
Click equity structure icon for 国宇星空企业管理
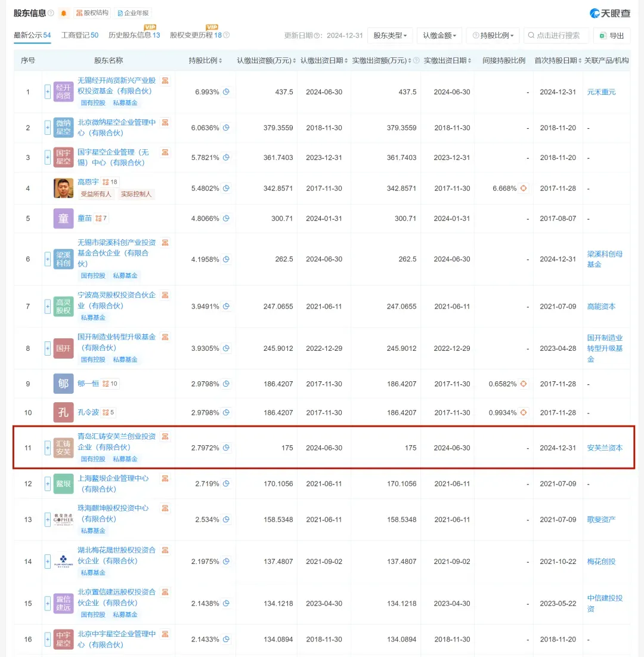pos(165,153)
